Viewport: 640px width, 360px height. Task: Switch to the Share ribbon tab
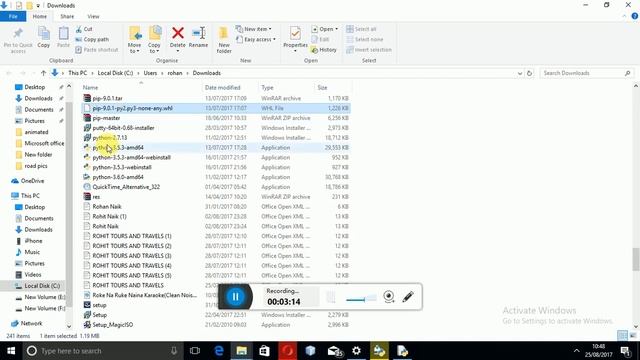click(67, 16)
